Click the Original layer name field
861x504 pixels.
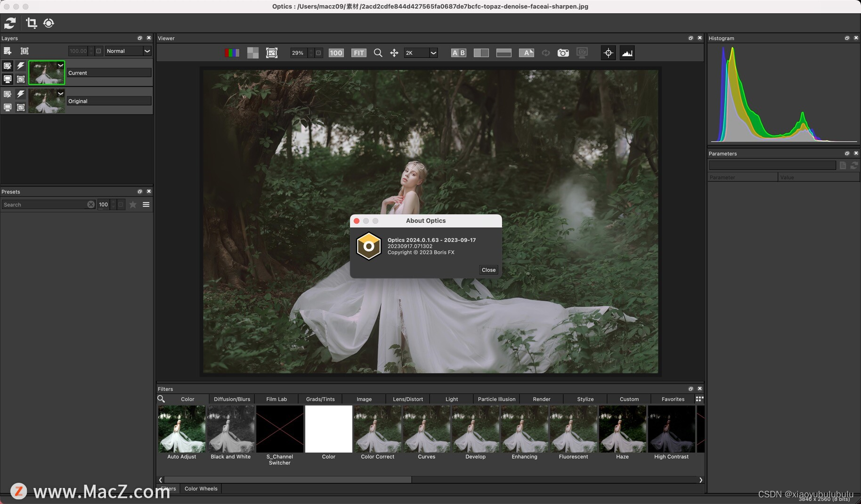109,101
